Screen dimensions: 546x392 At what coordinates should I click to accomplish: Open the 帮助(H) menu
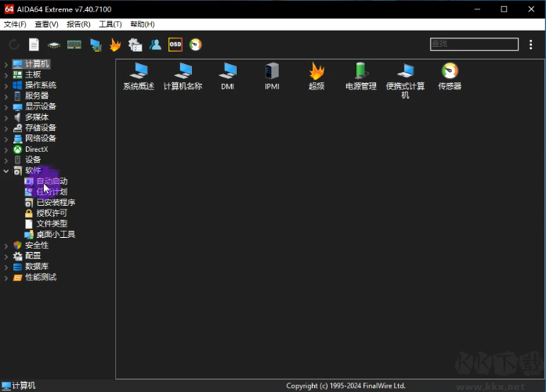click(143, 24)
